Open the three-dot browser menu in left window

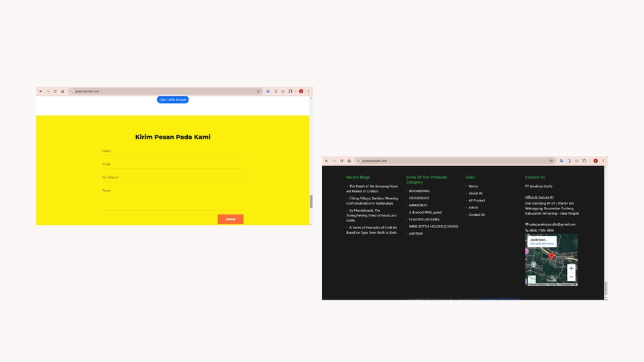[x=309, y=91]
